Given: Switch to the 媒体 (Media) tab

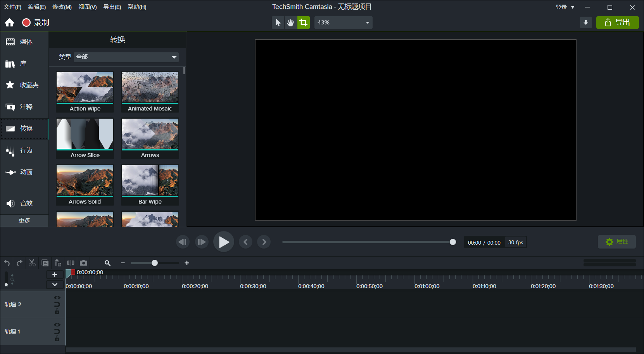Looking at the screenshot, I should 24,41.
